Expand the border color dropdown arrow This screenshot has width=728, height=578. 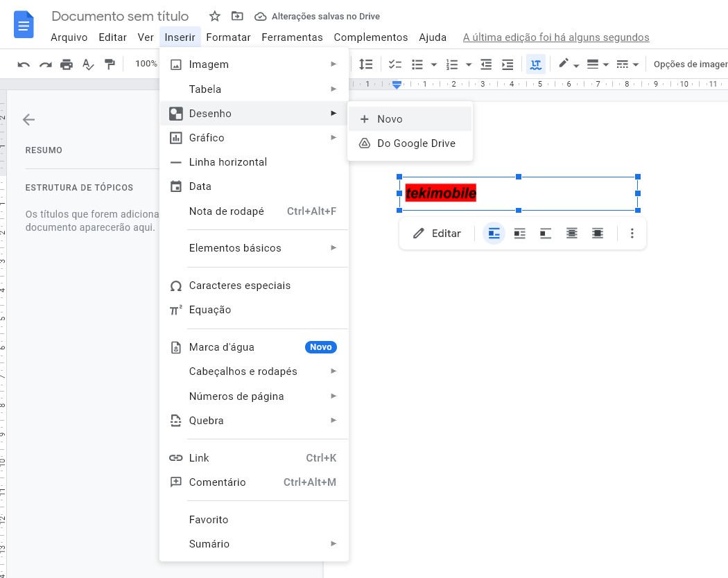point(575,65)
